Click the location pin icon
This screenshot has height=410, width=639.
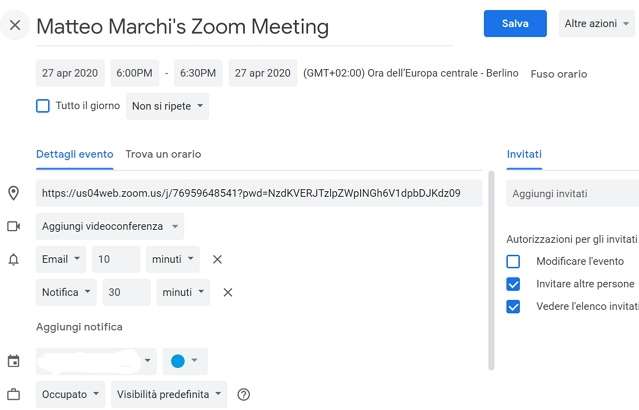point(14,193)
